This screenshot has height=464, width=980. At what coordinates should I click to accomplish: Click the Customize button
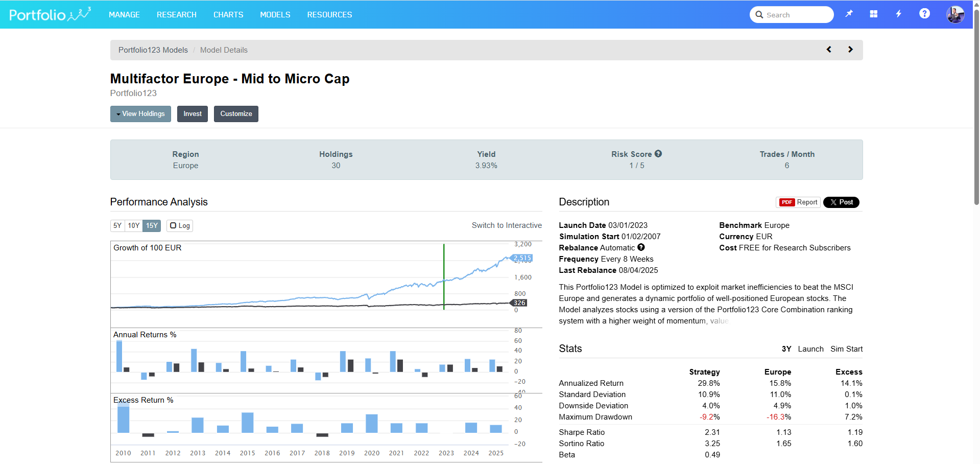point(236,114)
